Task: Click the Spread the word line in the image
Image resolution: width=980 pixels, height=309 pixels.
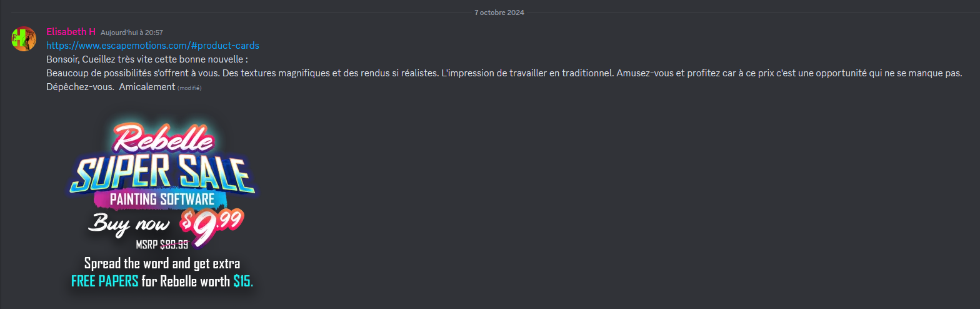Action: pos(162,263)
